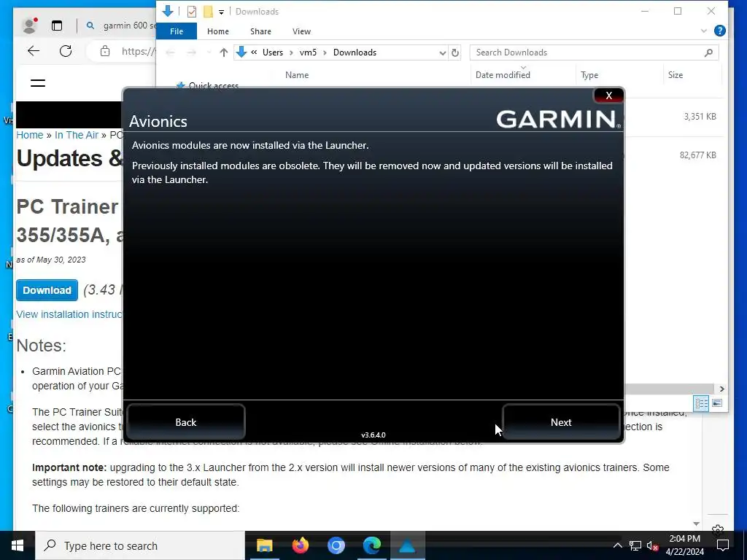
Task: Click Next in Garmin Avionics installer
Action: (x=561, y=422)
